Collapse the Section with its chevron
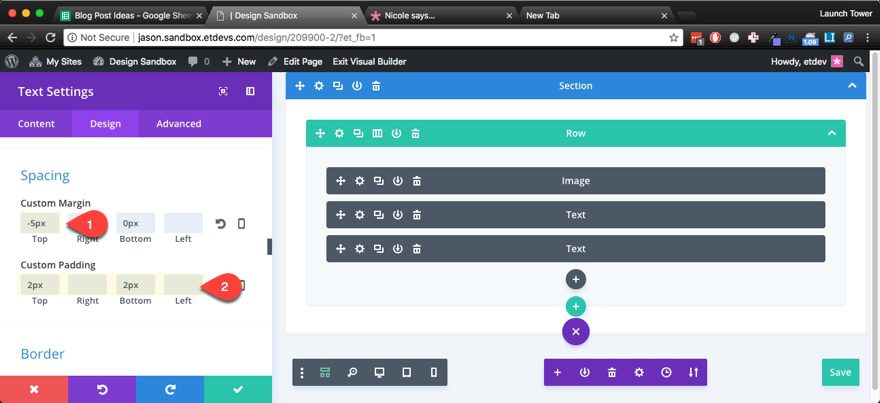The height and width of the screenshot is (403, 880). 852,86
